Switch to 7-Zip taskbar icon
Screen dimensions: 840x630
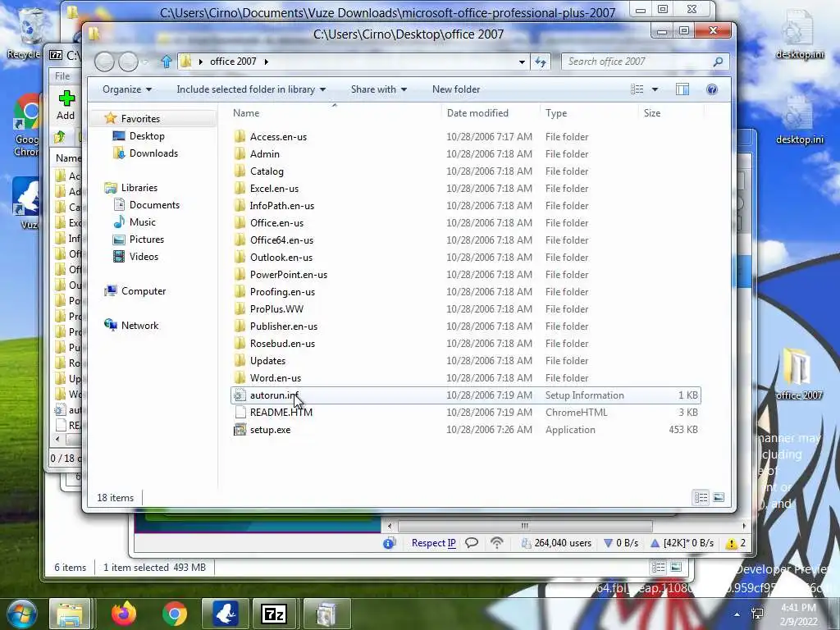coord(274,614)
